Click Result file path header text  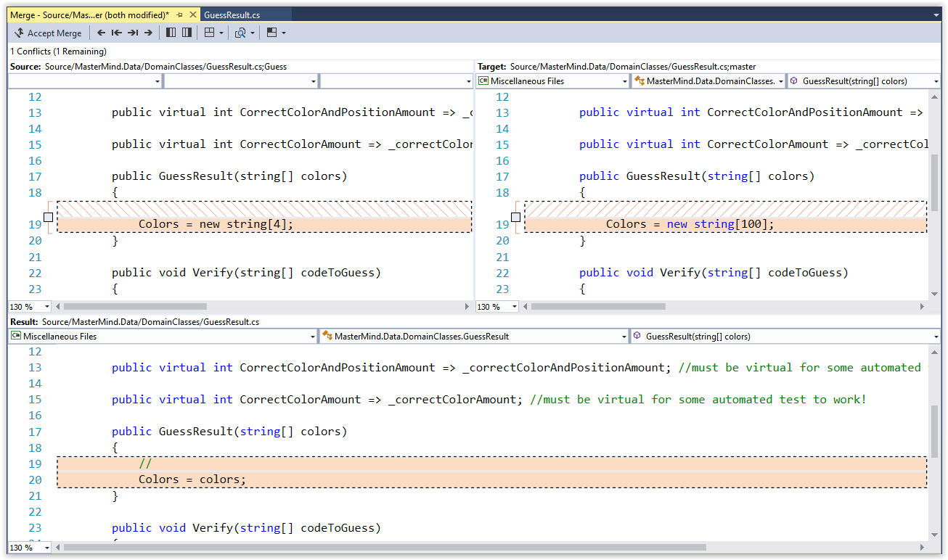pyautogui.click(x=151, y=321)
